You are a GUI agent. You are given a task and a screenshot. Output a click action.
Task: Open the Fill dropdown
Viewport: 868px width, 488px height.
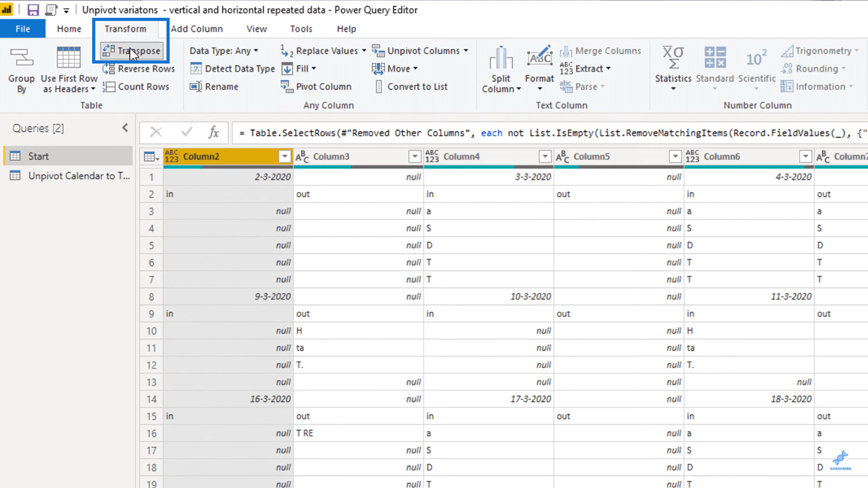(298, 69)
